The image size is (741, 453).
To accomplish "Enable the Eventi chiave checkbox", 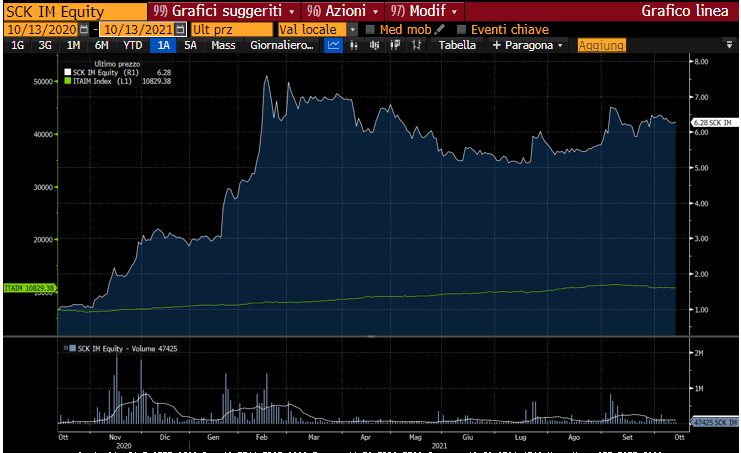I will pos(461,29).
